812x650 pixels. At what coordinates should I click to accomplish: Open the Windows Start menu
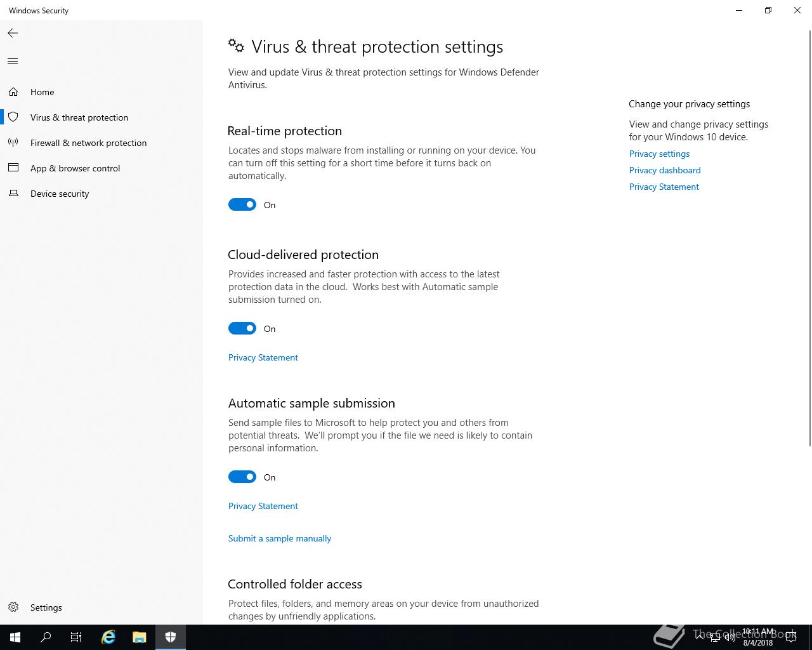coord(15,637)
